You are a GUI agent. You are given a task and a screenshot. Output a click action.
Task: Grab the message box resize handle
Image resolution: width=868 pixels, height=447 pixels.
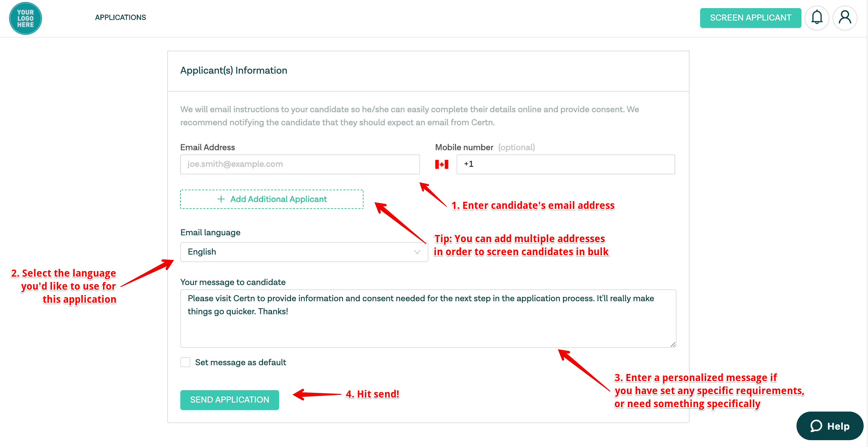pyautogui.click(x=672, y=344)
